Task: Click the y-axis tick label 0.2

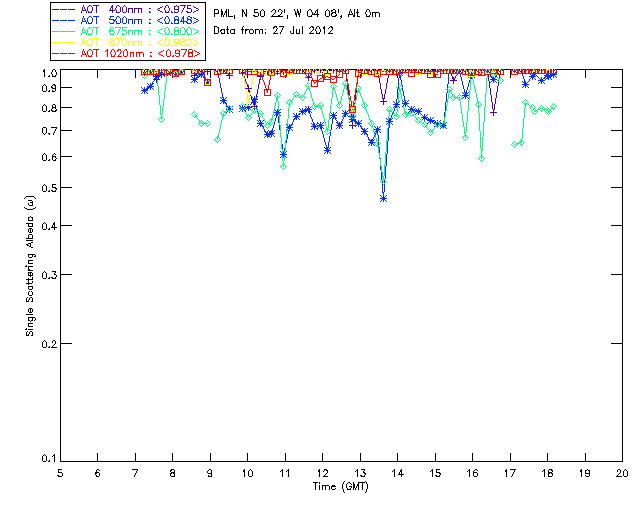Action: (49, 344)
